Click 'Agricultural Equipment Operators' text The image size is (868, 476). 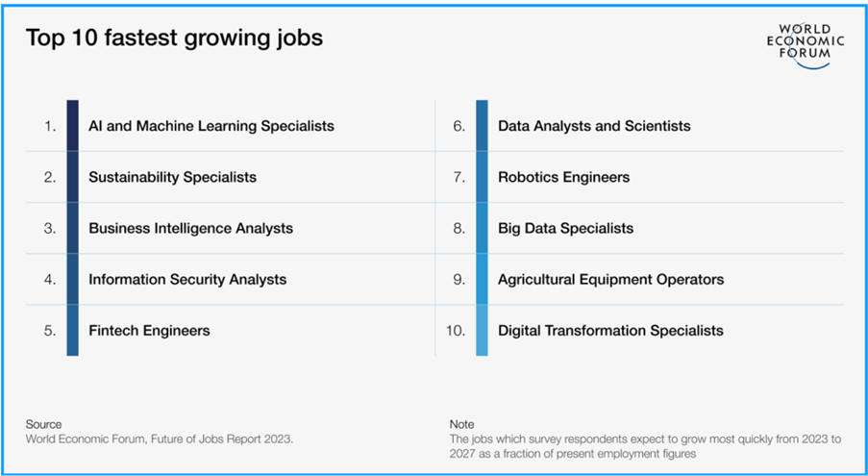coord(610,279)
